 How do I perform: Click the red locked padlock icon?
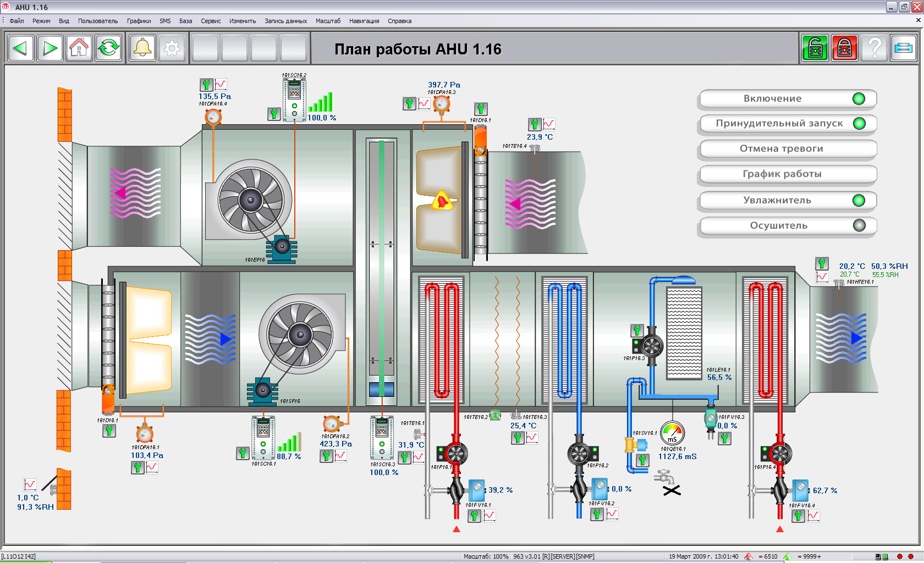click(x=845, y=48)
